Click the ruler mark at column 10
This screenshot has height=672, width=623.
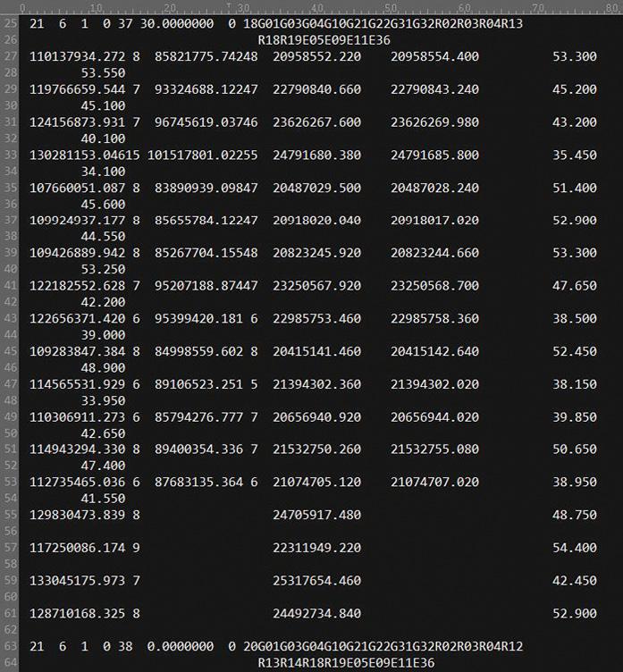click(96, 8)
